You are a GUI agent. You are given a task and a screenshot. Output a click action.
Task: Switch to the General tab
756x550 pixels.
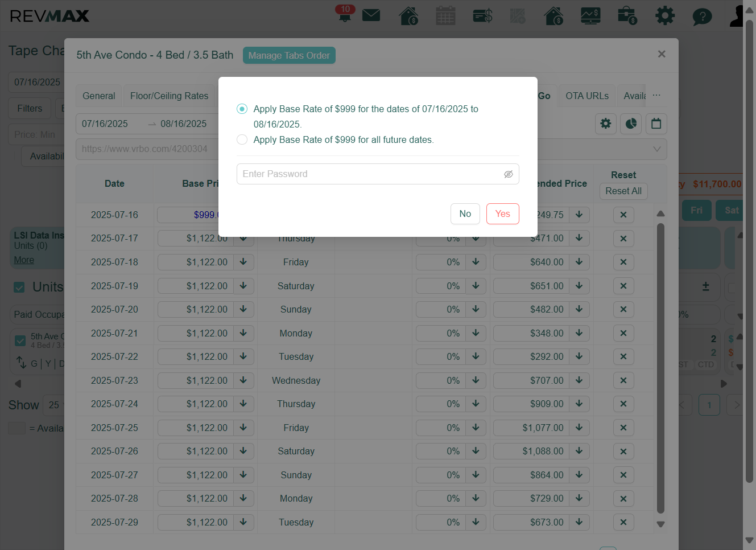(99, 96)
